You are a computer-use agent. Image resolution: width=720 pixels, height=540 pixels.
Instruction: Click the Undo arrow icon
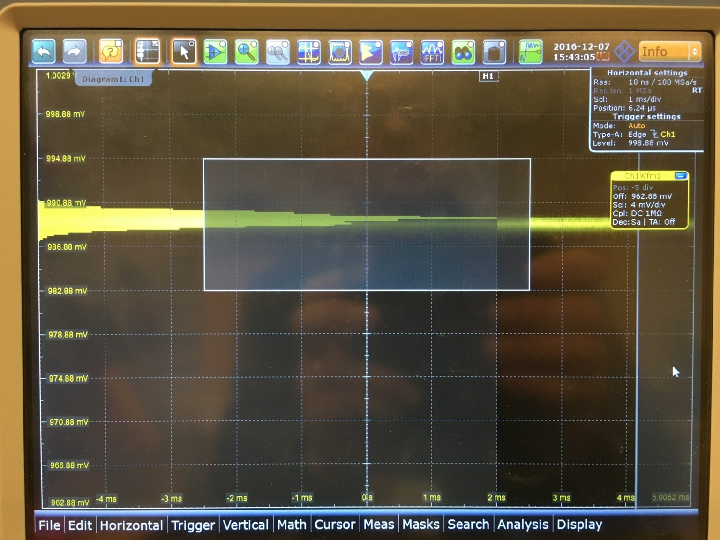point(44,51)
